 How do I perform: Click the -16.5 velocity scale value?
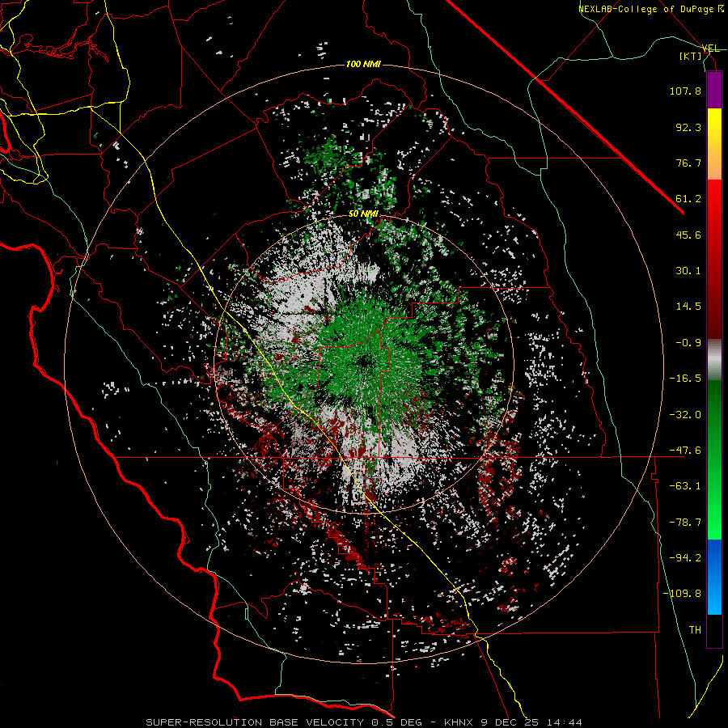point(685,379)
